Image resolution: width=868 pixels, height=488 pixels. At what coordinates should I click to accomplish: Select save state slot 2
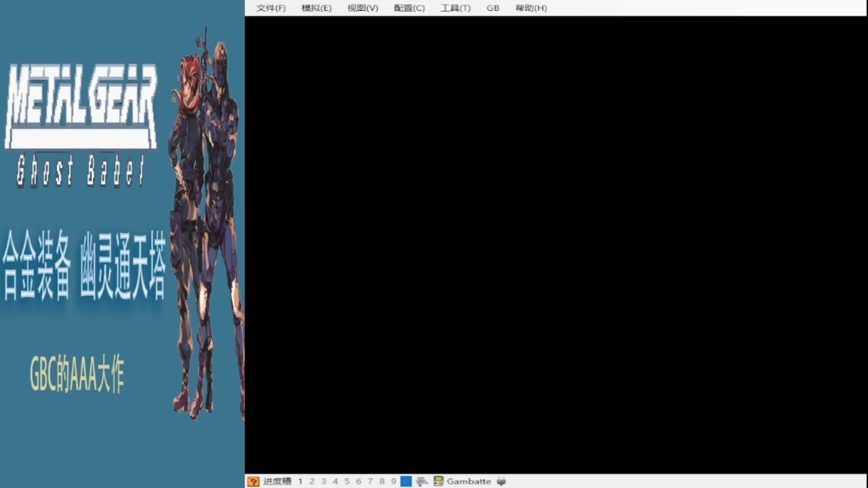[312, 481]
